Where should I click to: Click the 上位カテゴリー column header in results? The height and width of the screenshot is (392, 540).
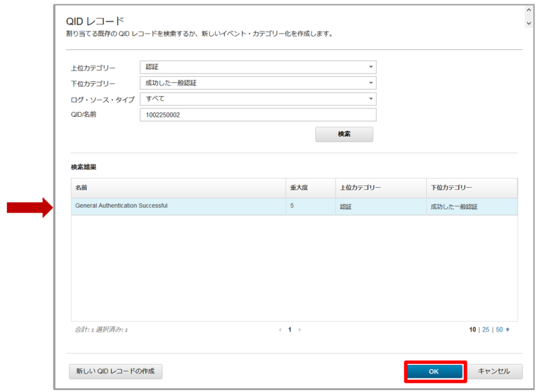pos(381,188)
